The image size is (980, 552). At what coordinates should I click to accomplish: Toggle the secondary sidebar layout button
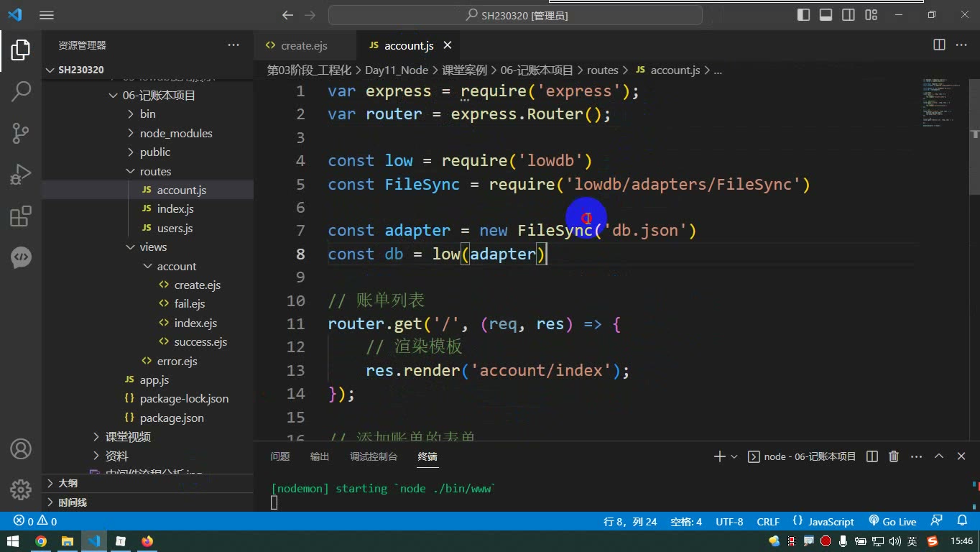(849, 15)
